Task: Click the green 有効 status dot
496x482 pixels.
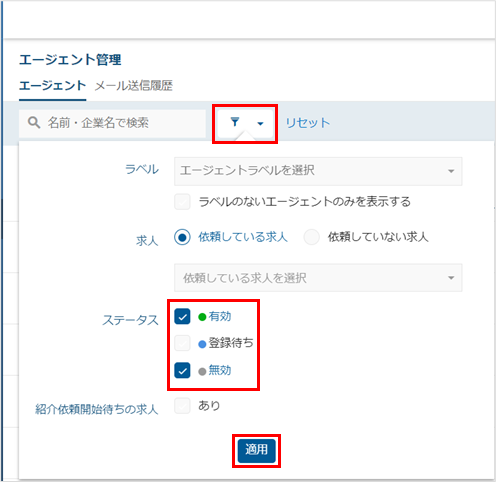Action: pyautogui.click(x=202, y=317)
